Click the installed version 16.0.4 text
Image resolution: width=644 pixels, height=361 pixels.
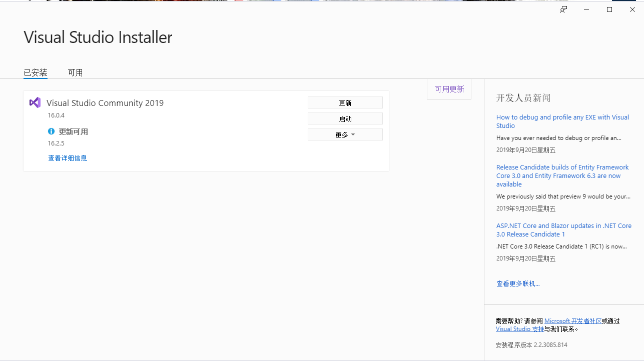click(x=56, y=115)
